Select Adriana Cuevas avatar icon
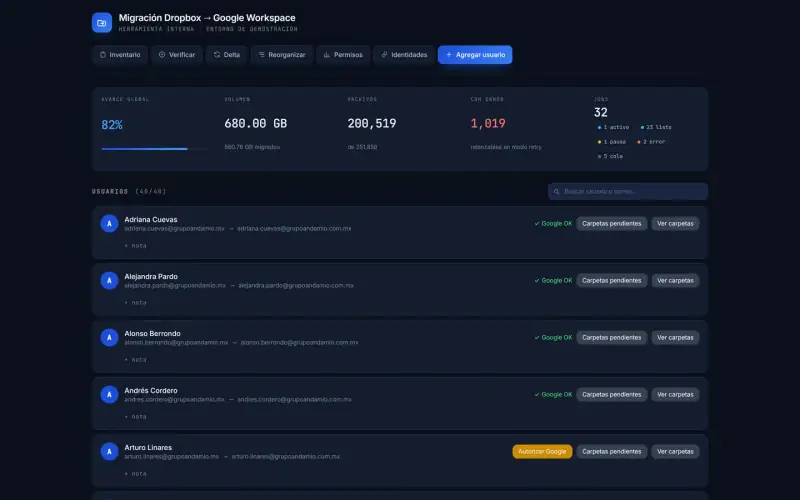The width and height of the screenshot is (800, 500). [109, 223]
